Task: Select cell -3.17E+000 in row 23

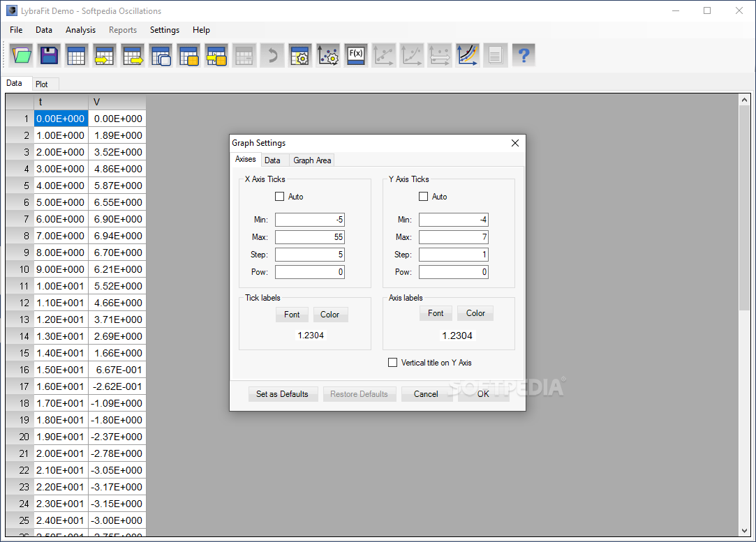Action: (x=117, y=487)
